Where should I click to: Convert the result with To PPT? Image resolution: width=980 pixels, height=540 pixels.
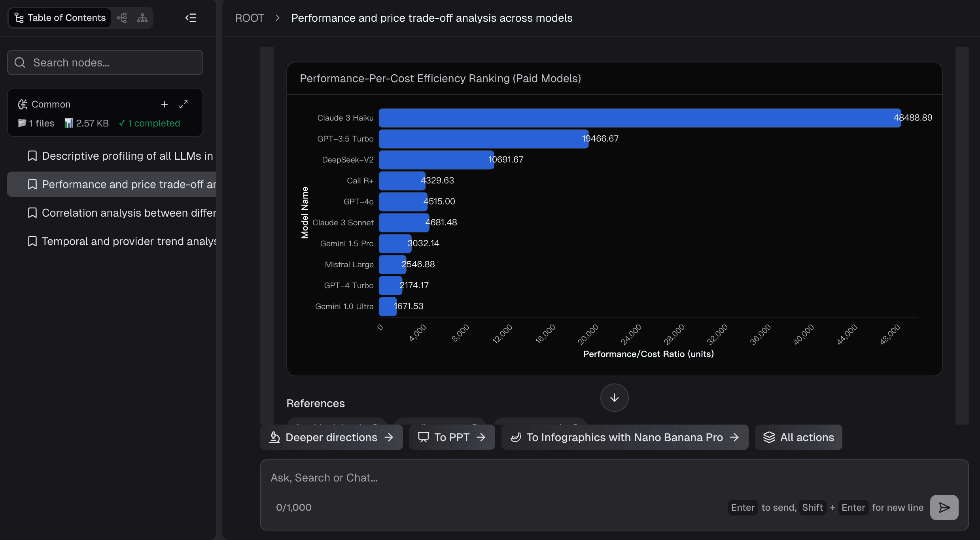(452, 437)
